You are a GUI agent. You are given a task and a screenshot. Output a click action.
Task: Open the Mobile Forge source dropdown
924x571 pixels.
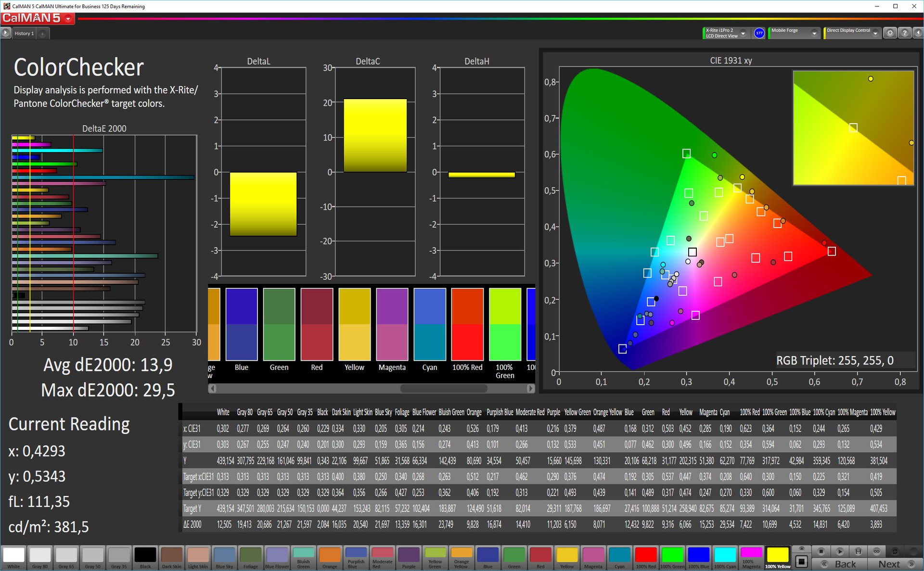[814, 33]
